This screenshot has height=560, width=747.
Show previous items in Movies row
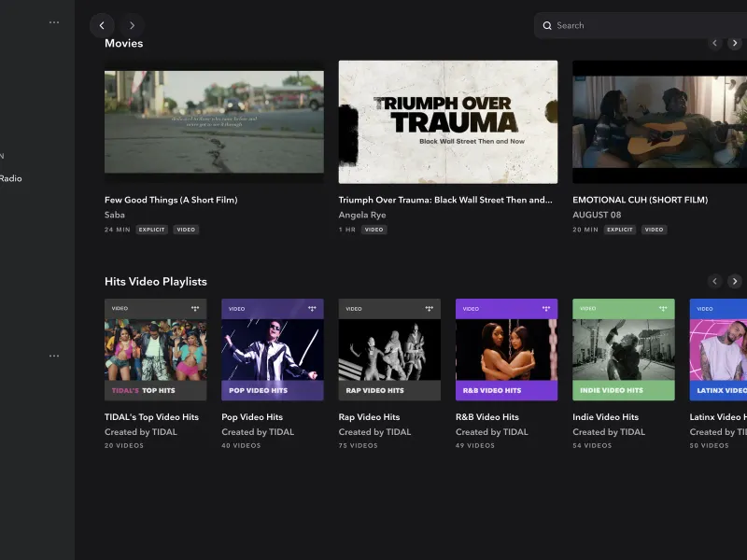point(714,43)
